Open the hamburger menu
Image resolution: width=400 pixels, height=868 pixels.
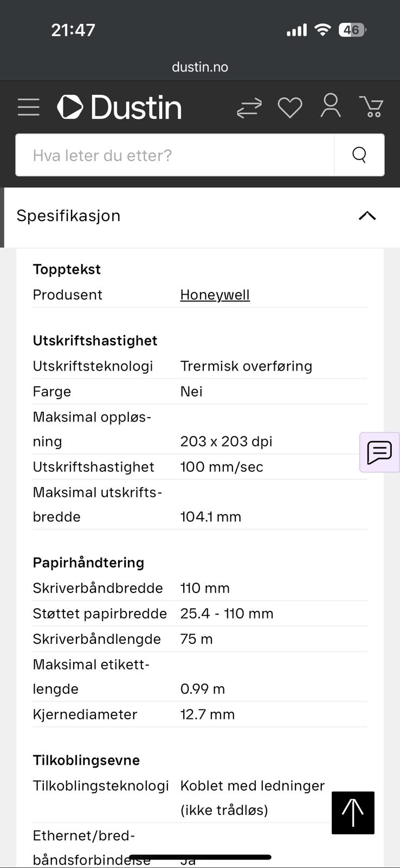(28, 107)
